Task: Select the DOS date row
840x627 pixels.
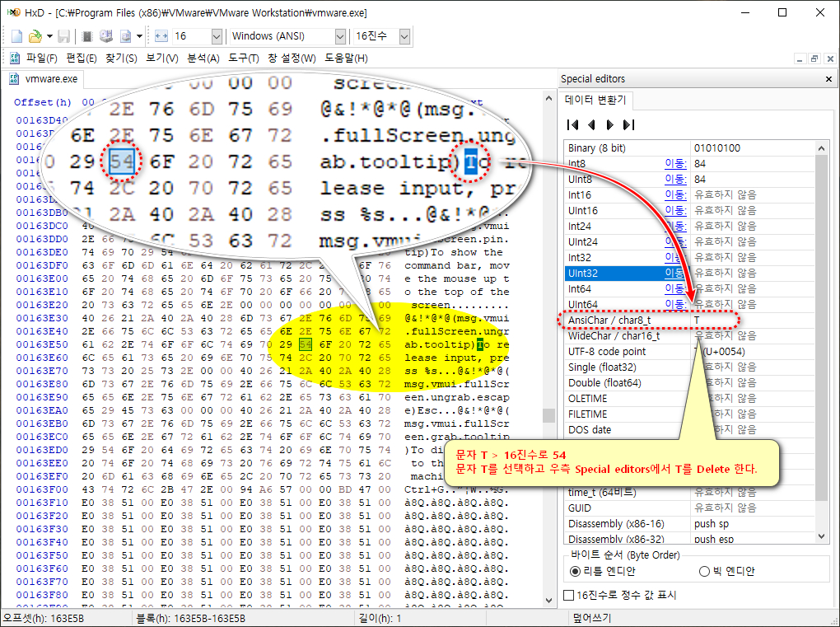Action: click(689, 430)
